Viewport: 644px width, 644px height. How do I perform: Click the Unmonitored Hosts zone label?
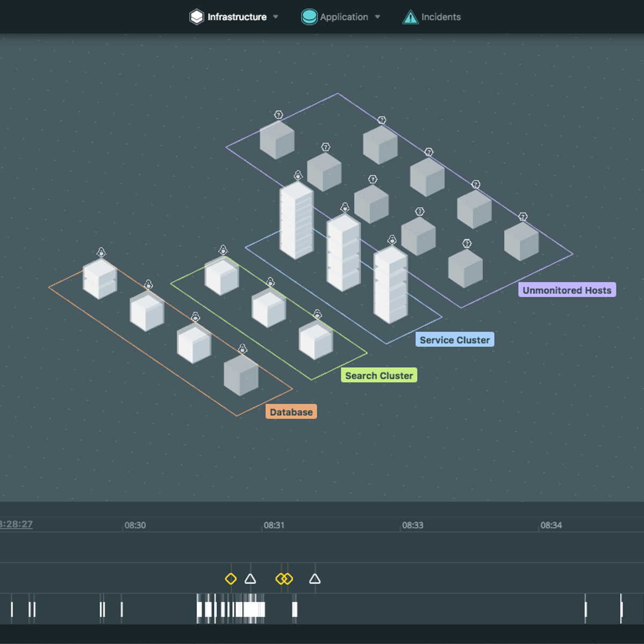567,290
